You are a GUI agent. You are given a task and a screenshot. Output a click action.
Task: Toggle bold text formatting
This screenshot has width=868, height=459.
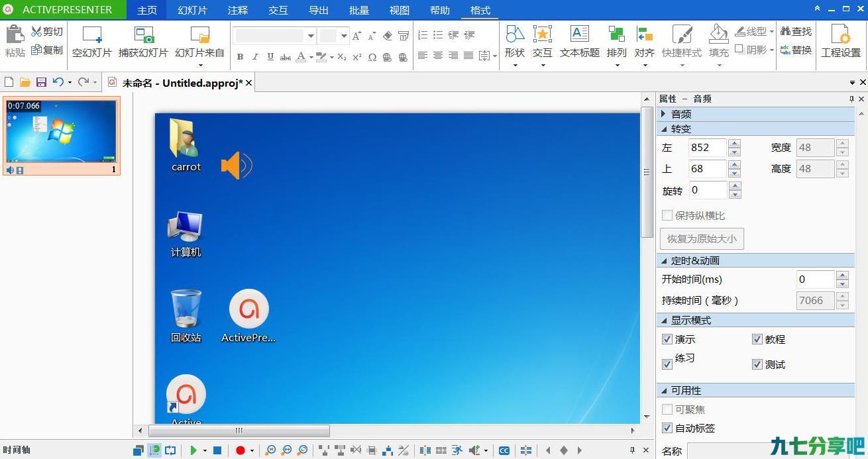tap(240, 58)
